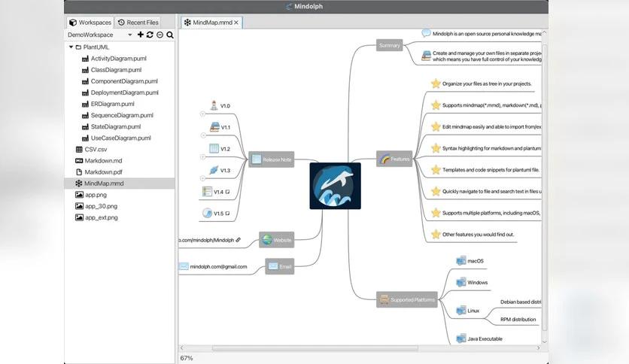629x364 pixels.
Task: Click the 67% zoom level indicator
Action: 187,358
